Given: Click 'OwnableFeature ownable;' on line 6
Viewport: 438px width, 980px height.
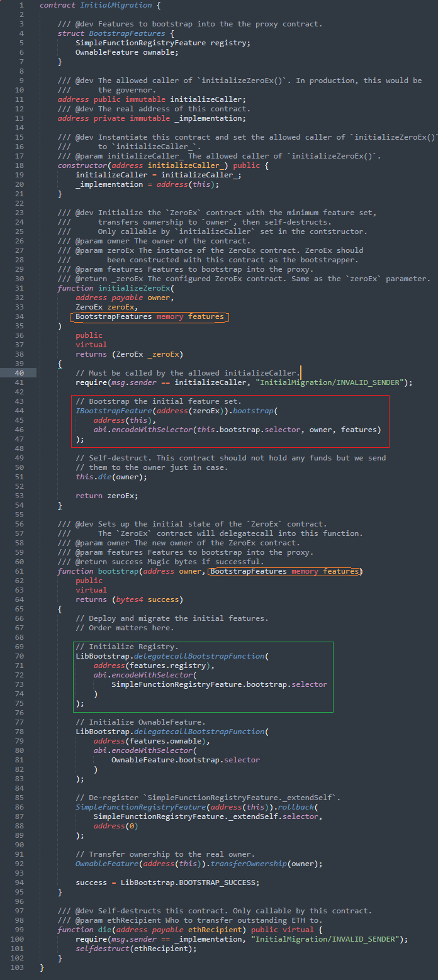Looking at the screenshot, I should (x=127, y=52).
